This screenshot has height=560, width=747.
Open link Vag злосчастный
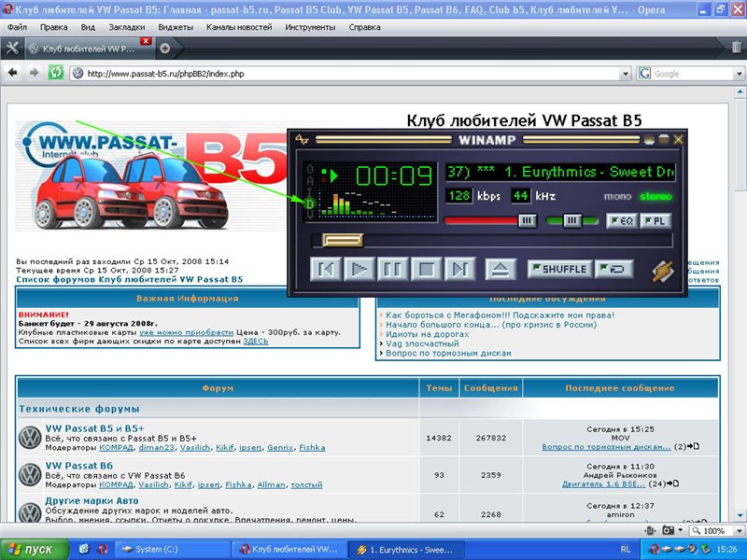[x=422, y=343]
